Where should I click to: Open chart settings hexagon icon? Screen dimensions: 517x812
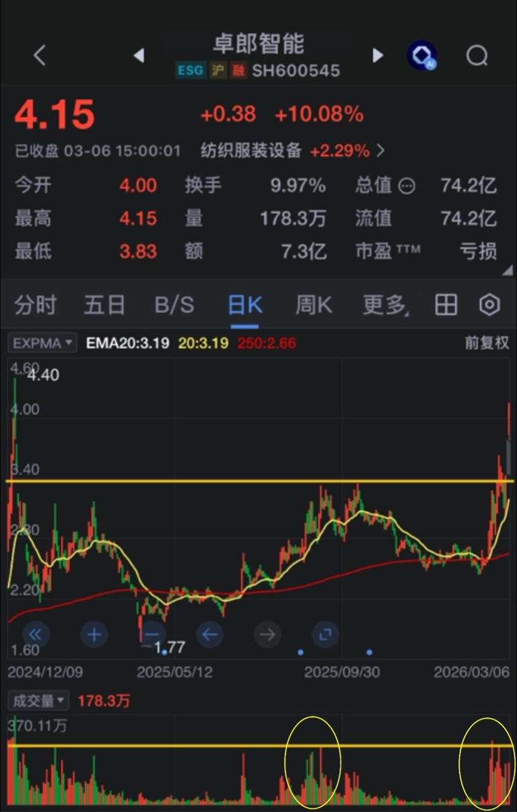point(489,305)
